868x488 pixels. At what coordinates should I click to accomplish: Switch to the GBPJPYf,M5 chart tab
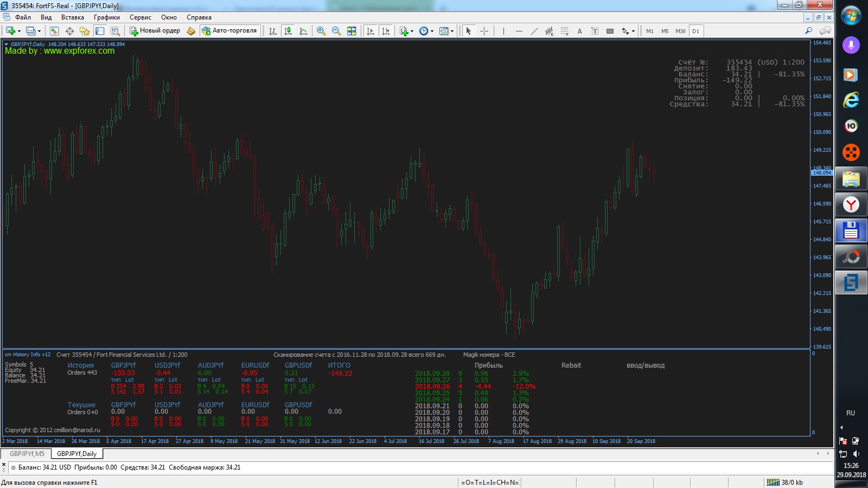coord(27,454)
